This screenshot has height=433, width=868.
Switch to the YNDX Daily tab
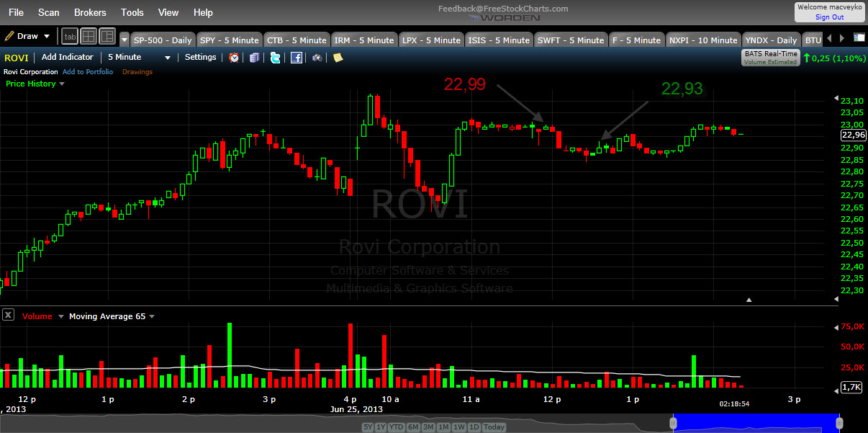(771, 40)
